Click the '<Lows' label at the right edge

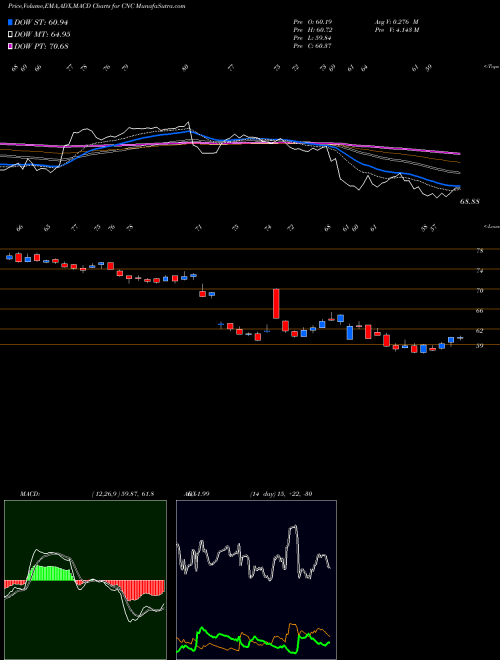tap(491, 226)
